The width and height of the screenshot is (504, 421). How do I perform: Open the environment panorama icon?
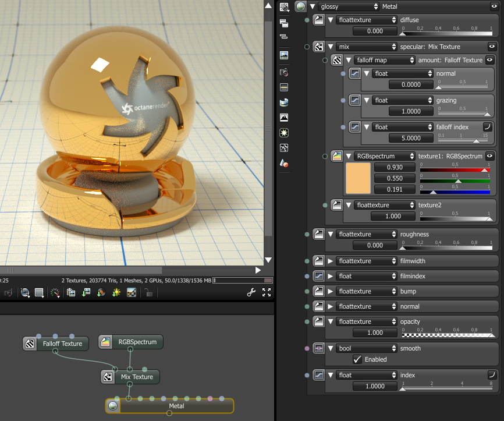[x=284, y=102]
